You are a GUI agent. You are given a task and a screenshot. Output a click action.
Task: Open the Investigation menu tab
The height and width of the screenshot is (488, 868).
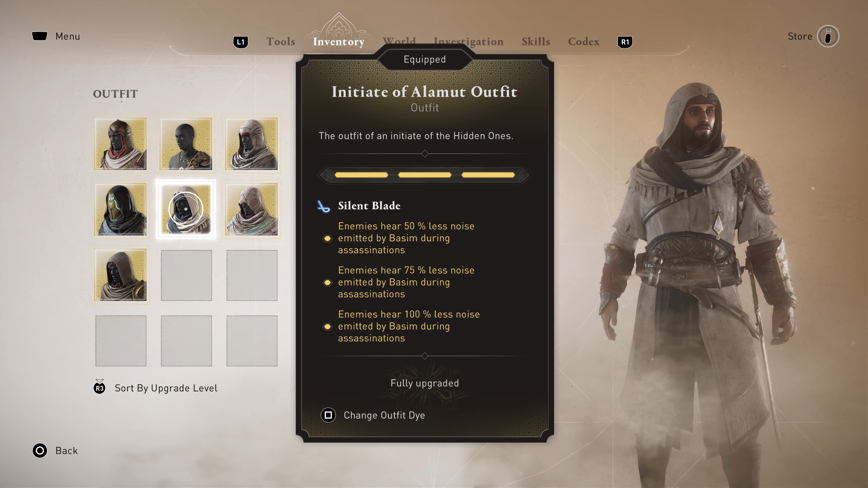tap(469, 41)
